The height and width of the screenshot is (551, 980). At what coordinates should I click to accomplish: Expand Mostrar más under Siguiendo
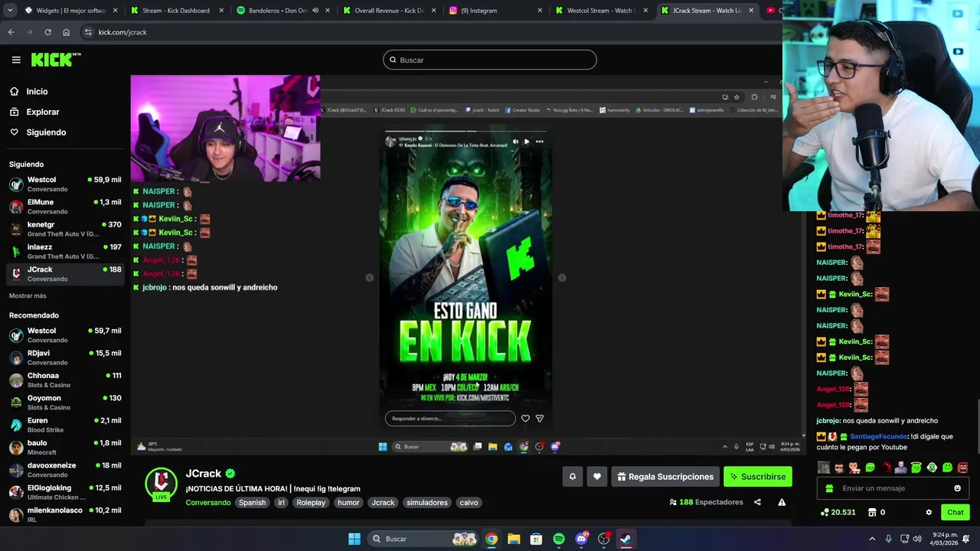click(28, 295)
